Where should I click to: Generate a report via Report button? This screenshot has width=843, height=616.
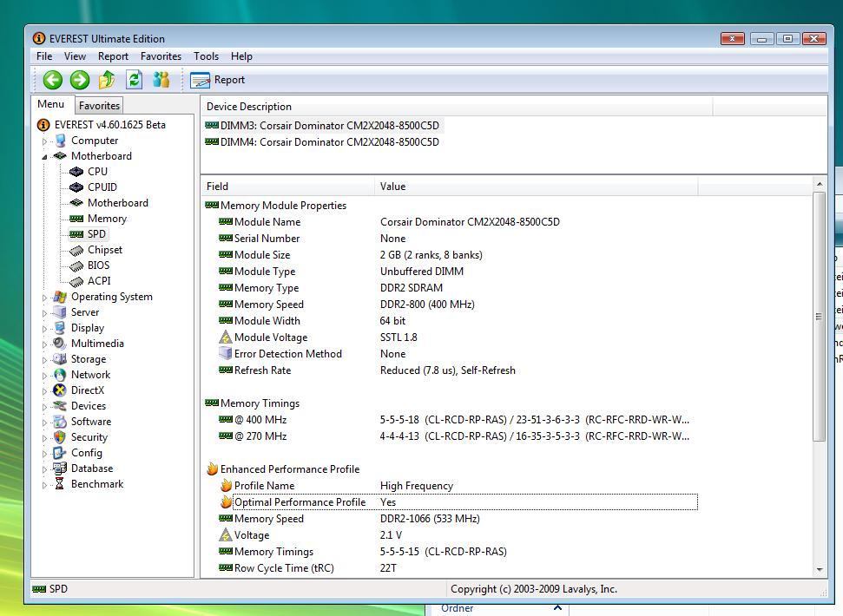tap(217, 80)
